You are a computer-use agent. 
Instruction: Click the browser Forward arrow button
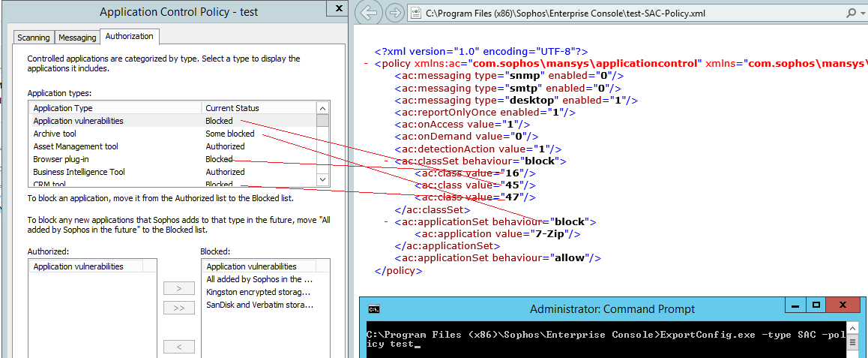pyautogui.click(x=394, y=13)
